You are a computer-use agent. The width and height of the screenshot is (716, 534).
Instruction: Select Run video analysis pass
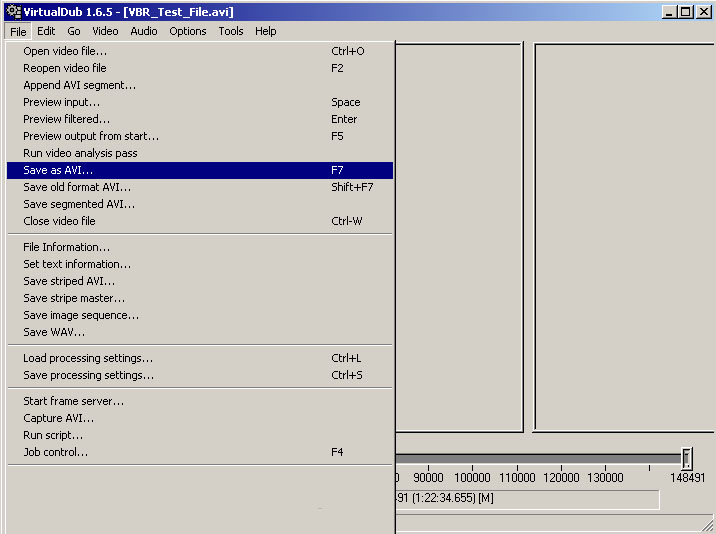tap(200, 153)
